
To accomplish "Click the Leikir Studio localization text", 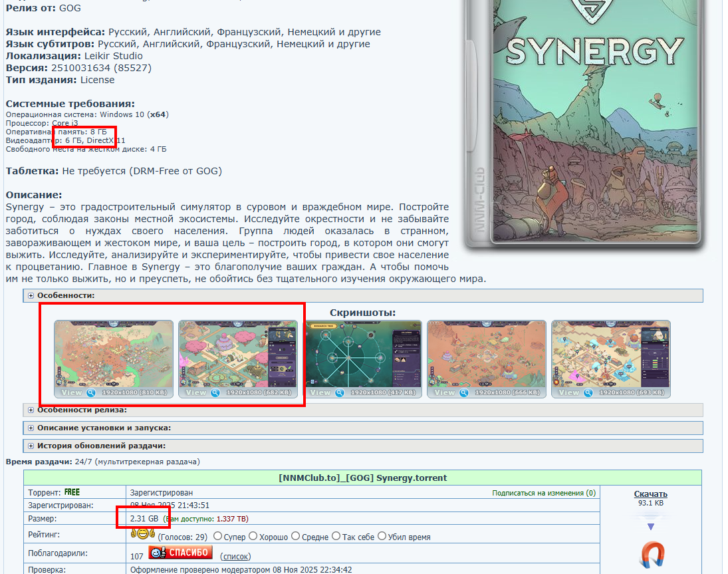I will 113,56.
